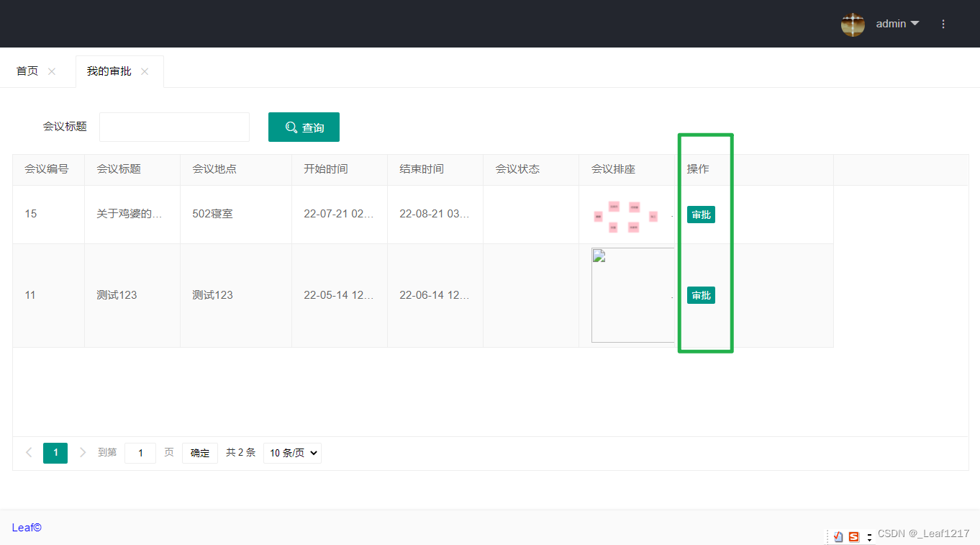980x545 pixels.
Task: Click the 查询 search button
Action: tap(304, 127)
